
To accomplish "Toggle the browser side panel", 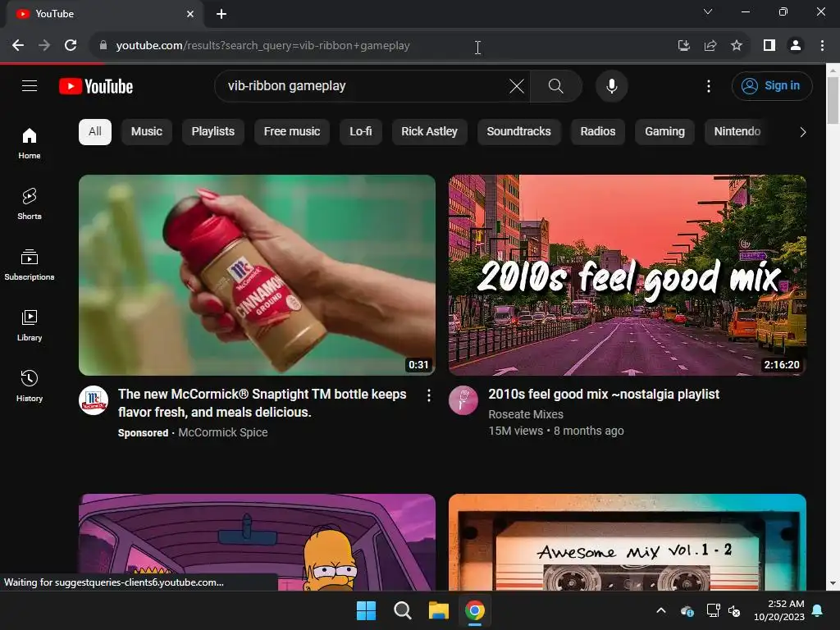I will [769, 46].
